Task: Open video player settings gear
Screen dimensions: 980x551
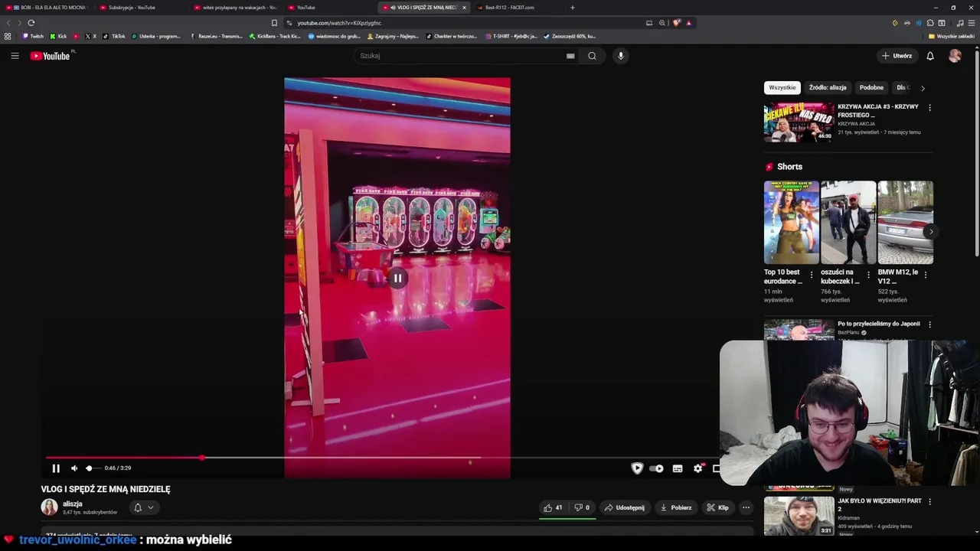Action: [x=698, y=468]
